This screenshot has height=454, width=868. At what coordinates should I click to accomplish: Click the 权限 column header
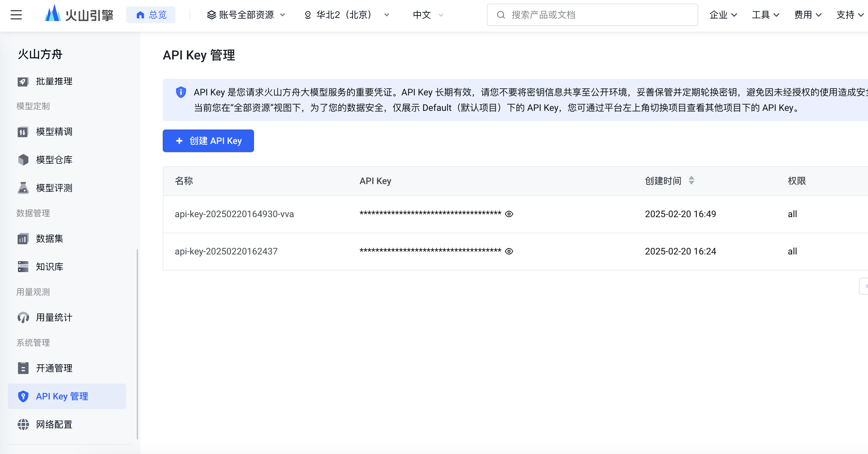797,181
